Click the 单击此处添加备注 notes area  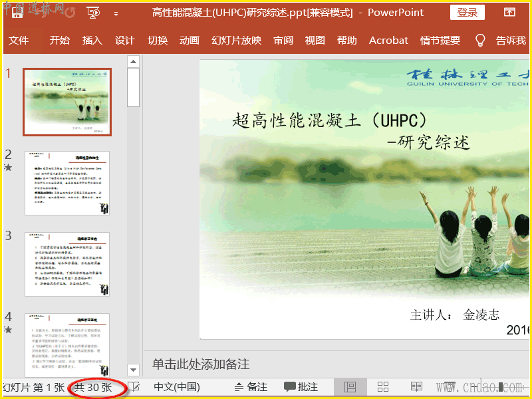coord(201,364)
